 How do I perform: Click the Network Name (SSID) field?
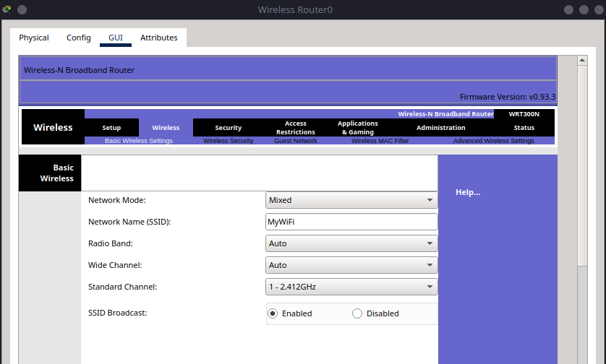[351, 222]
